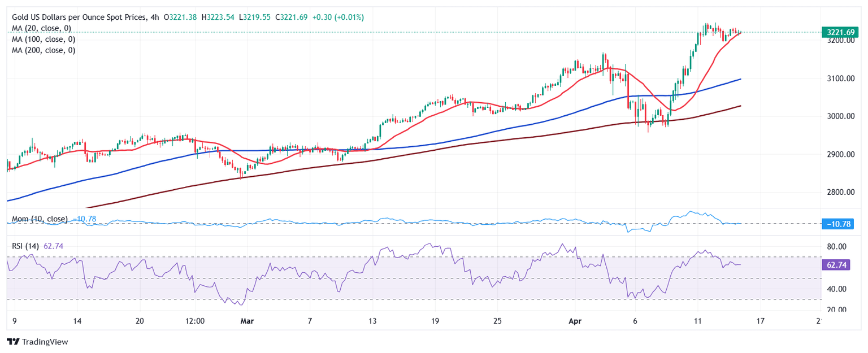Click the Mar label on the time axis

coord(247,321)
